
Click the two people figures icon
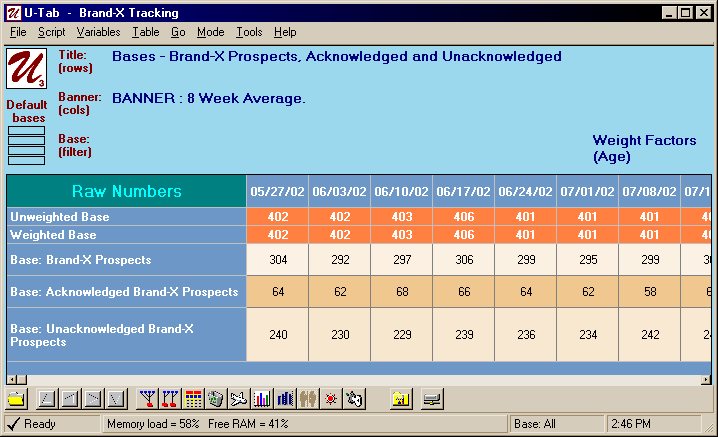(308, 399)
